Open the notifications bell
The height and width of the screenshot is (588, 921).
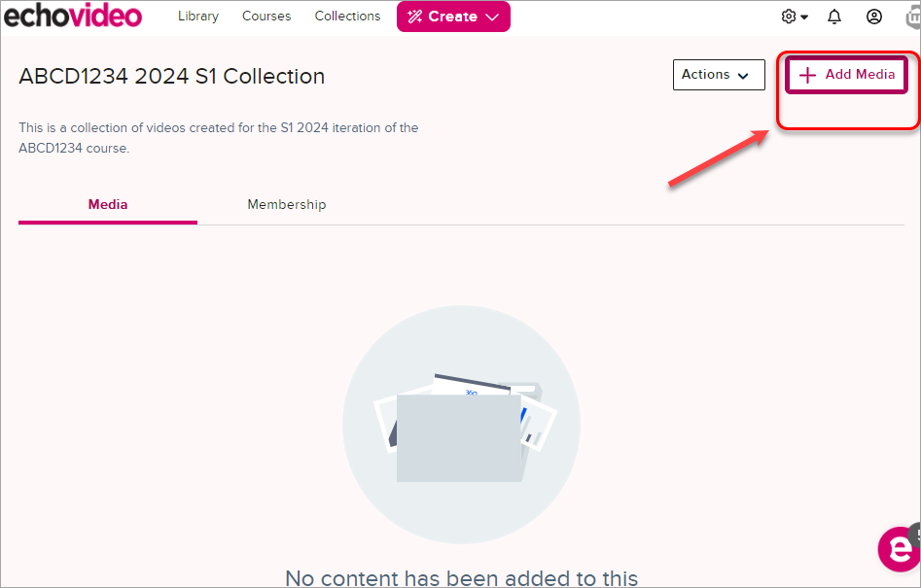coord(834,17)
